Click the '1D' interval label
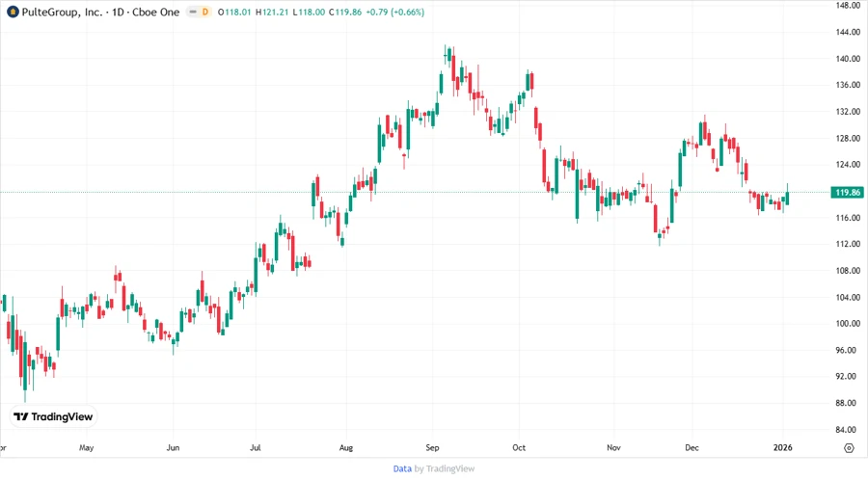The height and width of the screenshot is (480, 868). (118, 13)
